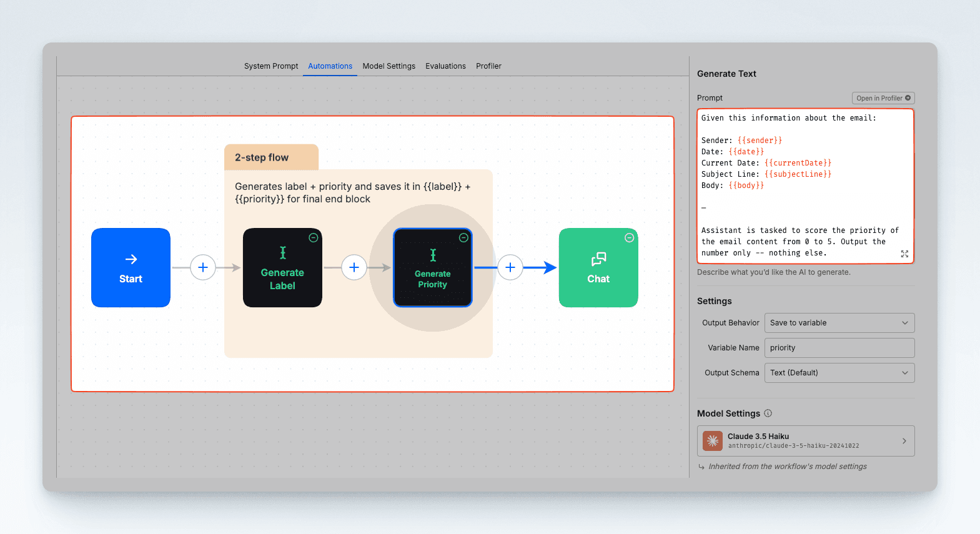
Task: Click the Model Settings info icon
Action: pyautogui.click(x=768, y=413)
